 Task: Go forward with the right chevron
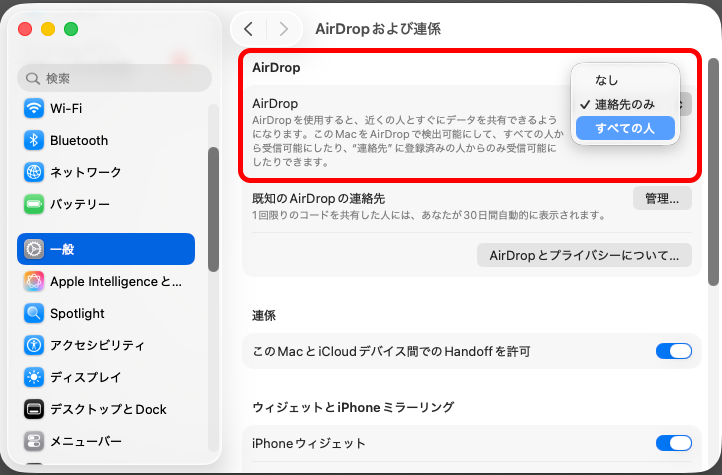click(x=284, y=29)
